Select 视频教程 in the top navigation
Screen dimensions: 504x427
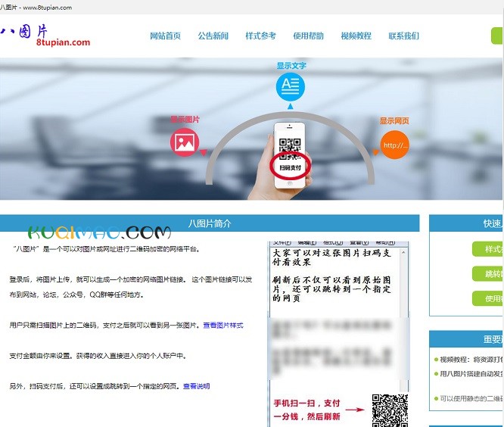(356, 36)
